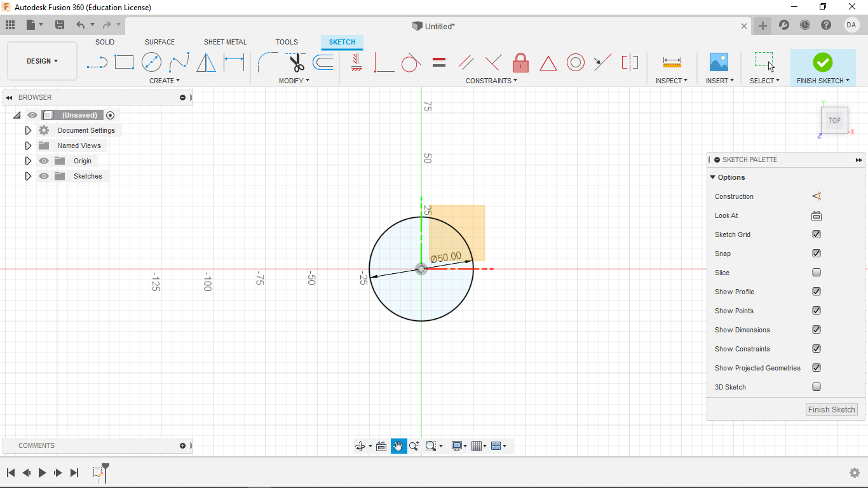Open the DESIGN workspace dropdown
The height and width of the screenshot is (488, 868).
[x=42, y=61]
